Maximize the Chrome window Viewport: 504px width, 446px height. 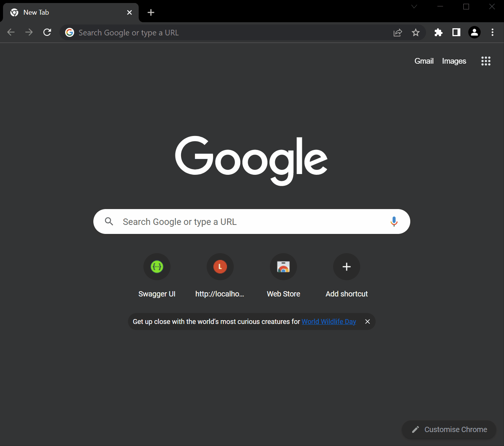click(466, 6)
